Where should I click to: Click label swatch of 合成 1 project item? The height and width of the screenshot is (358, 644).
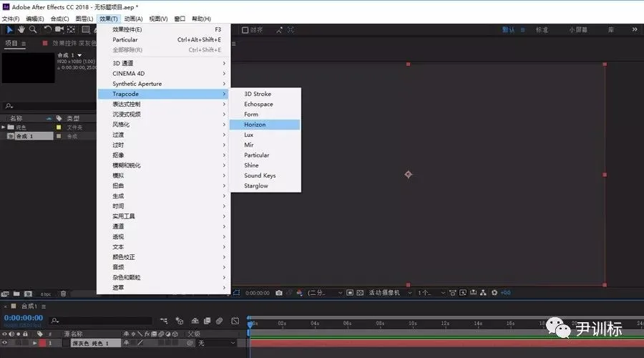[x=59, y=136]
